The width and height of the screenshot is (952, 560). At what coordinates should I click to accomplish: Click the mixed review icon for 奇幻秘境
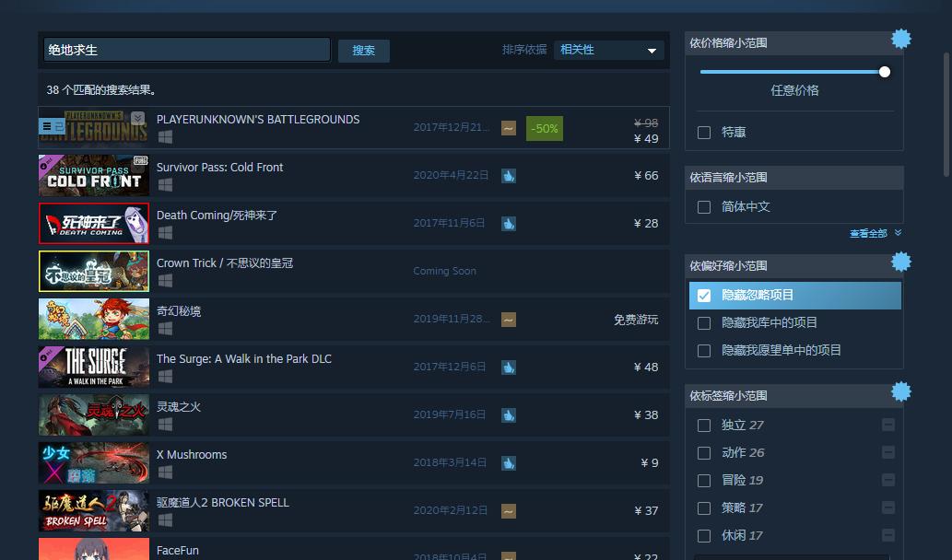[509, 320]
